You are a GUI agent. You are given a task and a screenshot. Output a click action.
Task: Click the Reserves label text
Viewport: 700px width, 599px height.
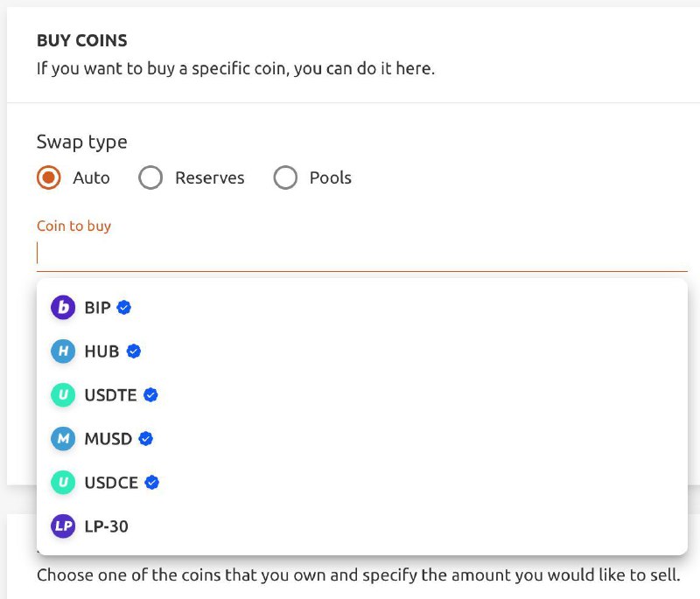209,178
